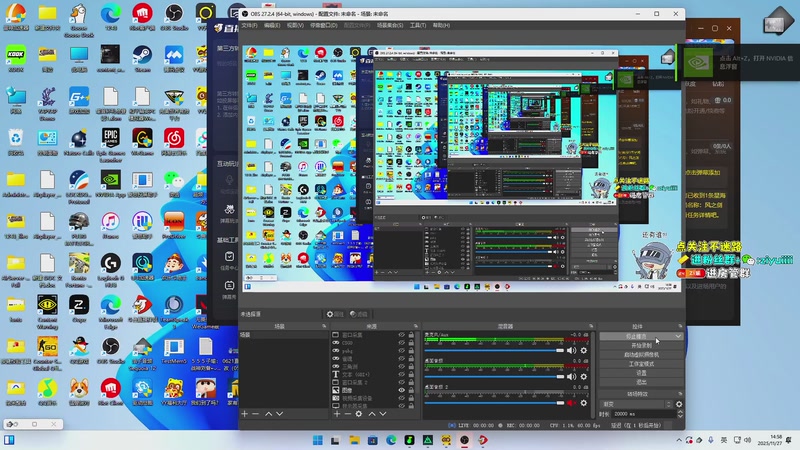Open the 视图(V) menu in OBS

pos(295,25)
